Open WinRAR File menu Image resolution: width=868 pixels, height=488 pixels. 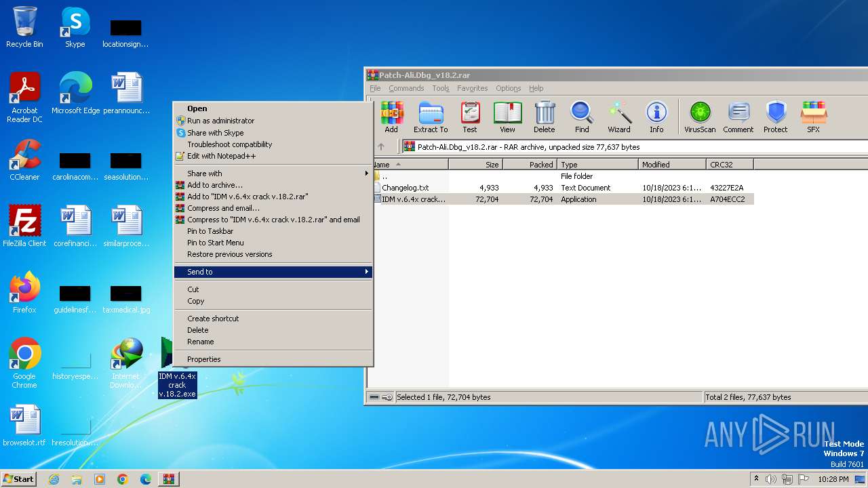pos(375,88)
